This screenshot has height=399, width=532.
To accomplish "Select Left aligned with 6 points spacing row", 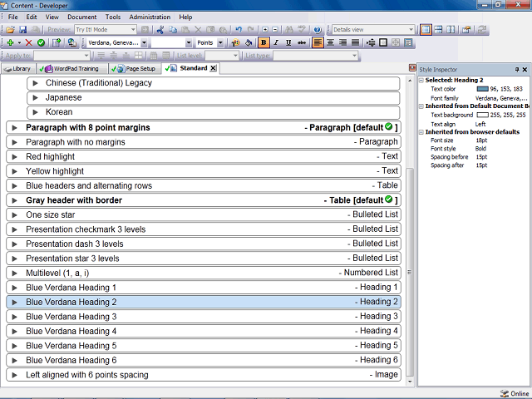I will [204, 375].
